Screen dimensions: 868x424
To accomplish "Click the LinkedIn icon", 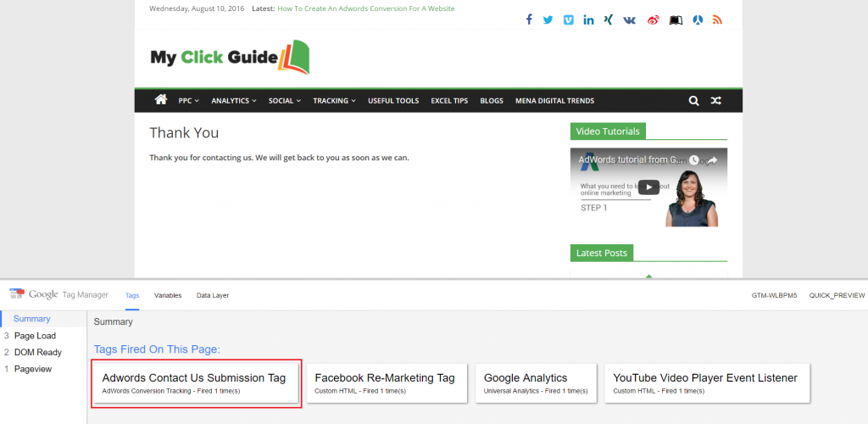I will point(588,20).
